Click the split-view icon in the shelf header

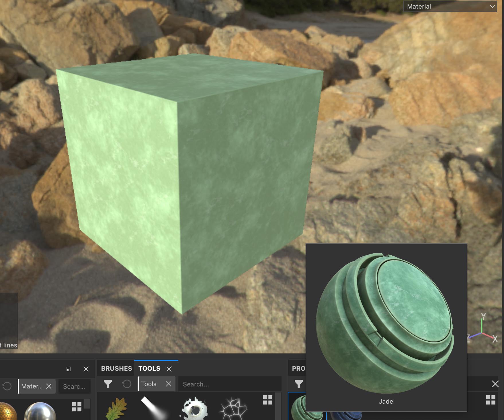click(68, 369)
